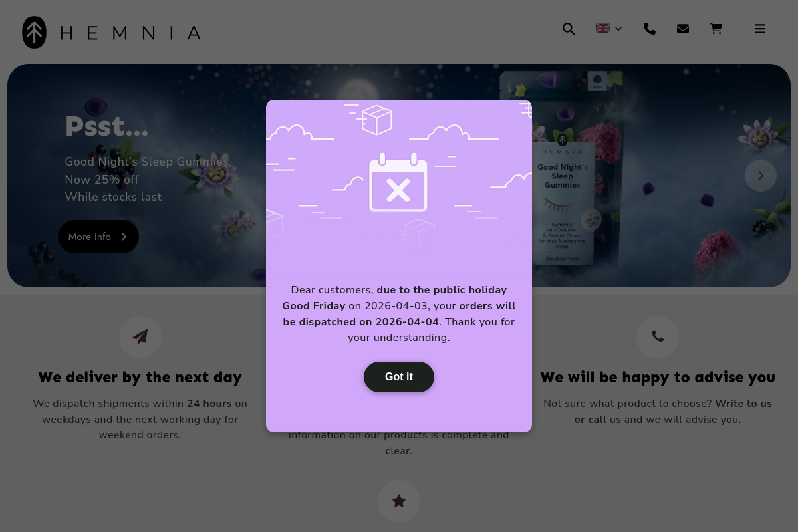Screen dimensions: 798x532
Task: Click the phone icon in the header
Action: [650, 29]
